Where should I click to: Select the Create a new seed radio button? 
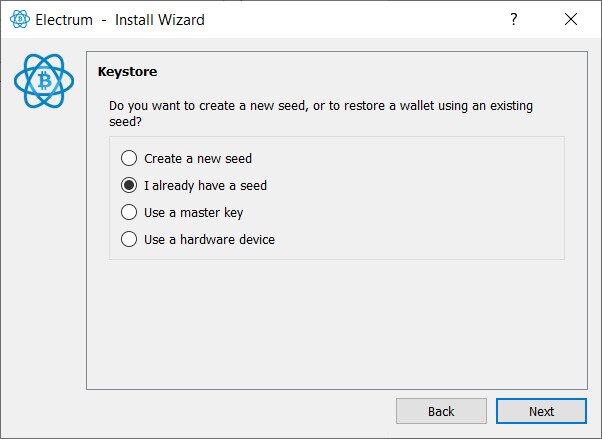pyautogui.click(x=128, y=158)
